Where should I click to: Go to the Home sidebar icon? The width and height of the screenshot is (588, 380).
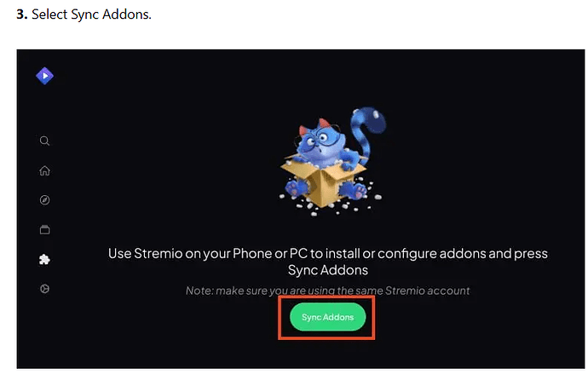(44, 170)
